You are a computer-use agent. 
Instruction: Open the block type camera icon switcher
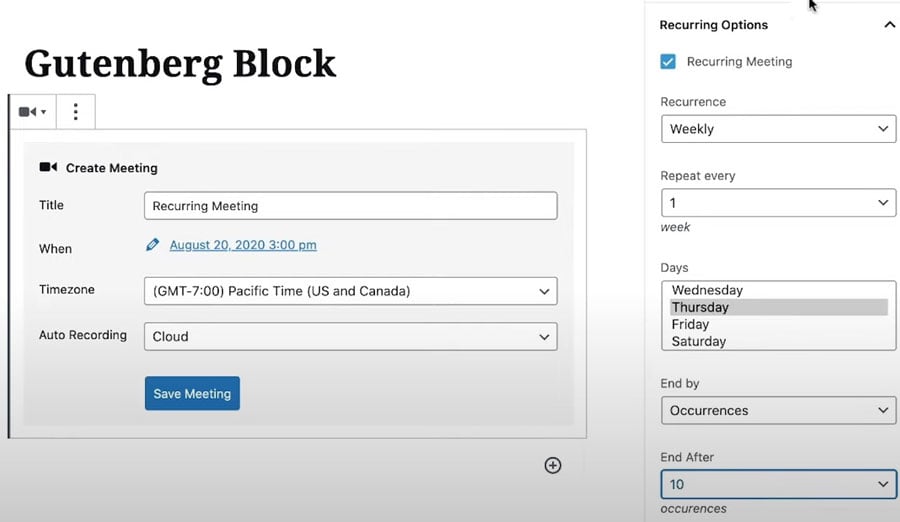click(x=33, y=111)
